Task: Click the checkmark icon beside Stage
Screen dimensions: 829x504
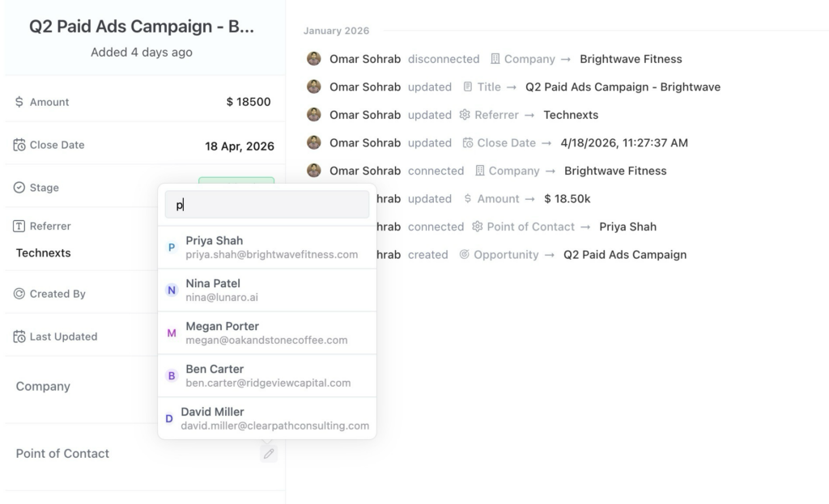Action: pyautogui.click(x=19, y=188)
